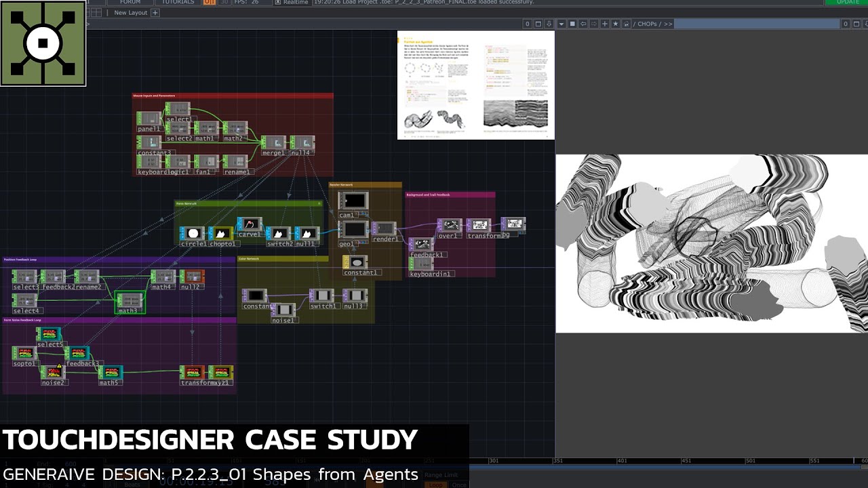The width and height of the screenshot is (868, 488).
Task: Select the math3 node
Action: [x=129, y=301]
